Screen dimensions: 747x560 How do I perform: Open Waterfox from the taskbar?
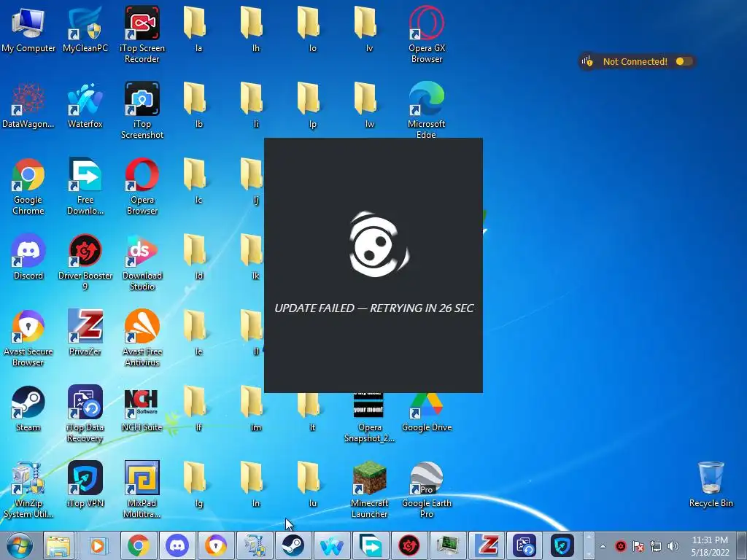coord(331,545)
